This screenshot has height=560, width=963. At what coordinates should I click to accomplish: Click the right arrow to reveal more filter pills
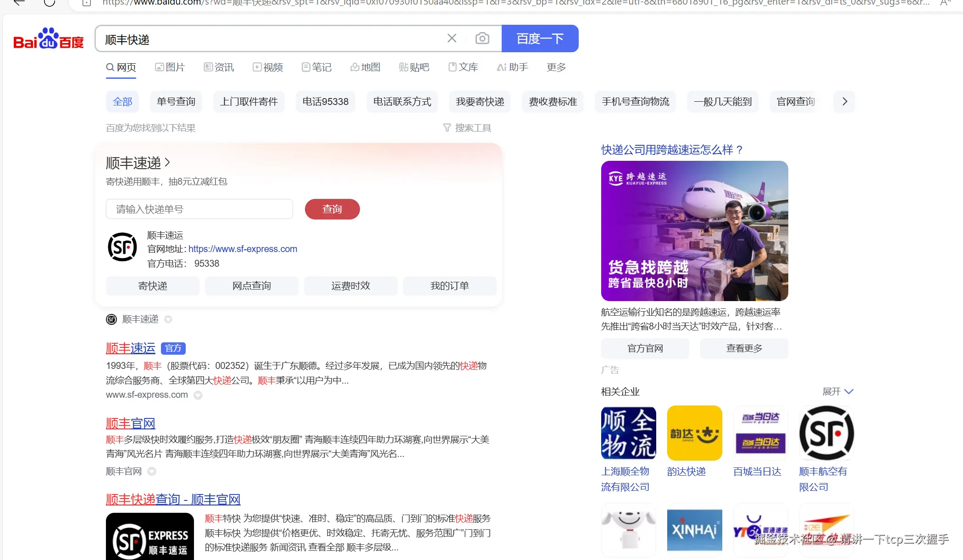(844, 101)
